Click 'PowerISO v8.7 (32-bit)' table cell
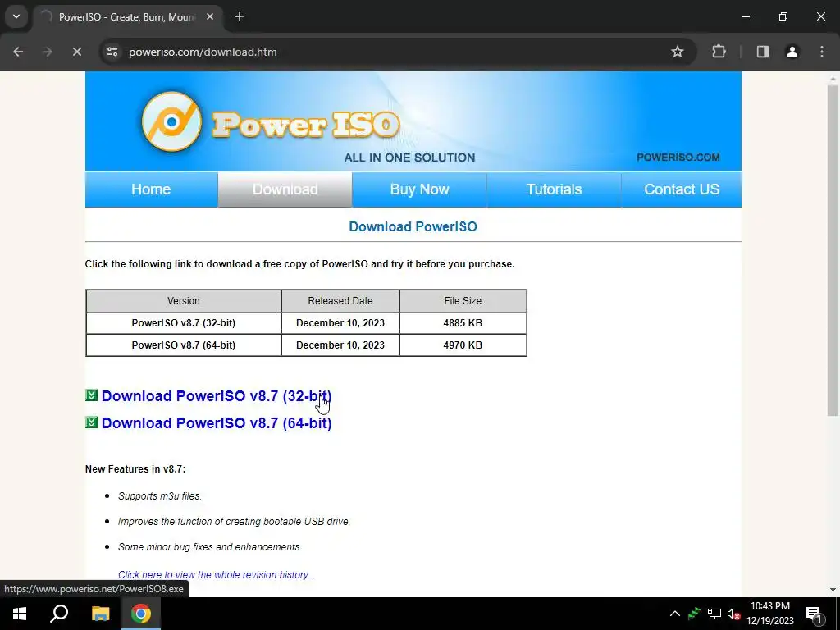 [x=183, y=323]
